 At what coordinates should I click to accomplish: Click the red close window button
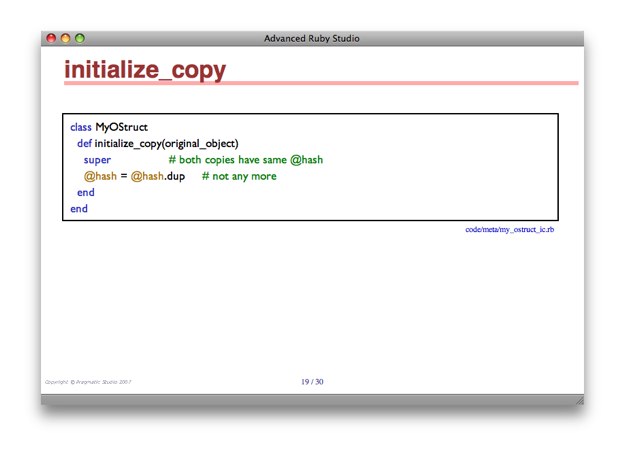pyautogui.click(x=51, y=38)
